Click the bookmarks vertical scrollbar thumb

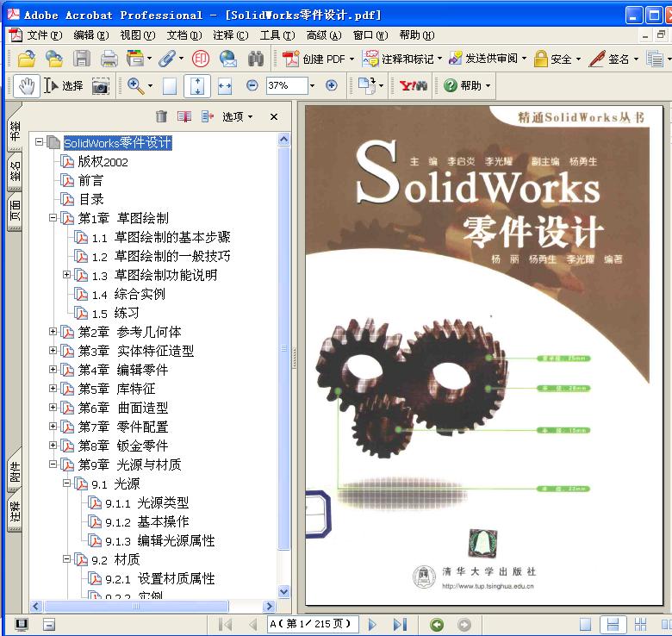point(283,348)
